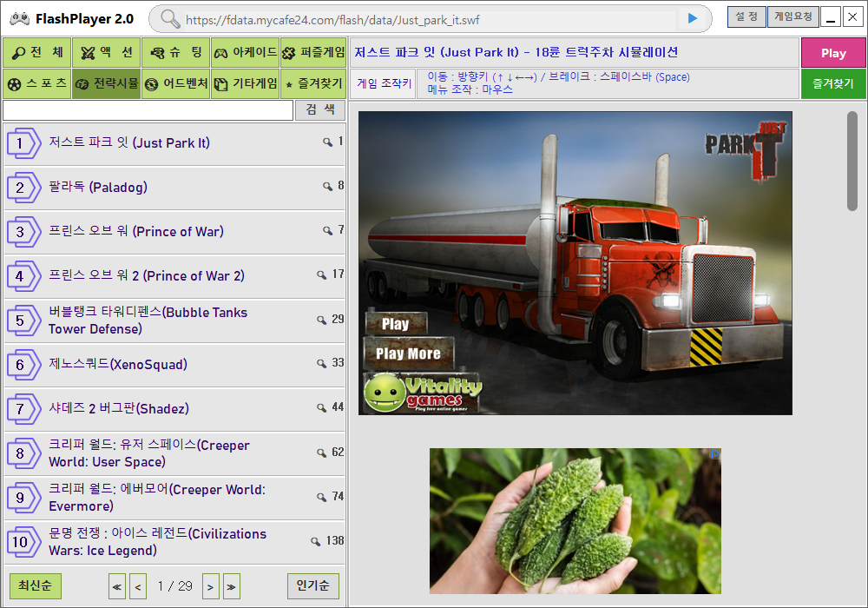Click the number 4 badge for Prince of War 2
The height and width of the screenshot is (608, 868).
[23, 276]
